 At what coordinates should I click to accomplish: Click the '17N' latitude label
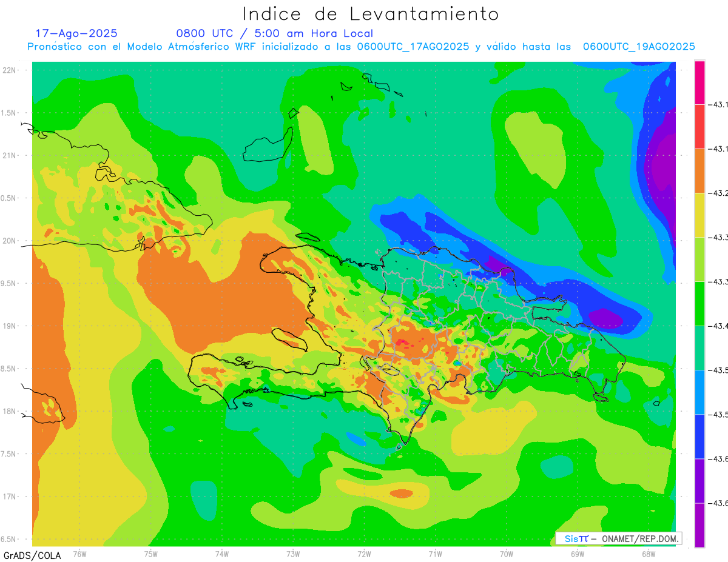point(10,497)
